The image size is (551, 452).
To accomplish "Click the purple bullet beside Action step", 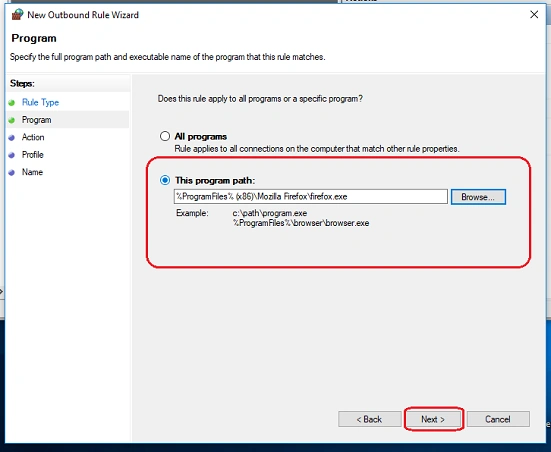I will coord(12,137).
